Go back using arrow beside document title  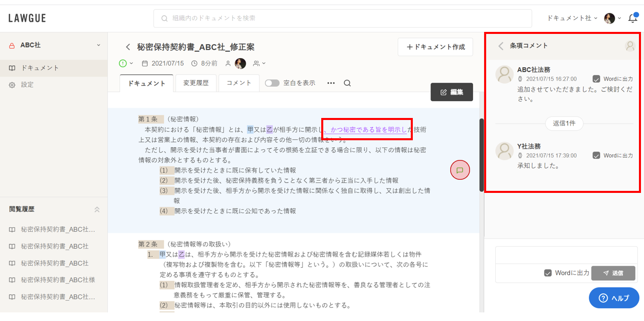[x=128, y=47]
